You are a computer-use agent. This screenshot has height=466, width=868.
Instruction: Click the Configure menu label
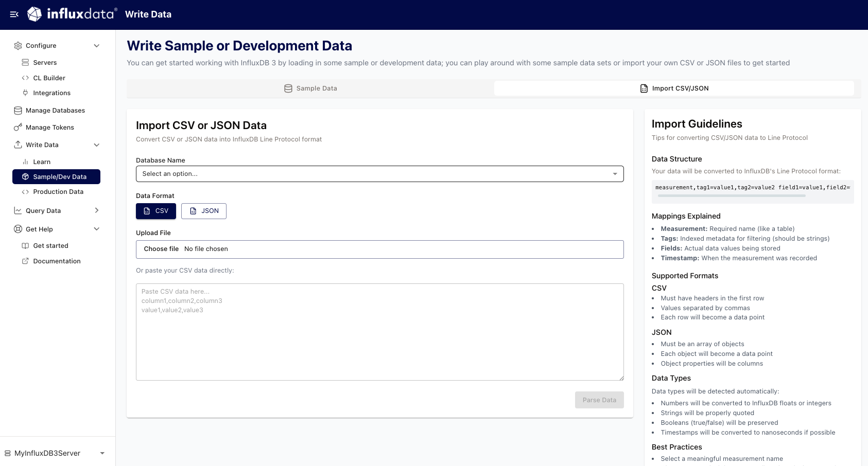point(41,46)
